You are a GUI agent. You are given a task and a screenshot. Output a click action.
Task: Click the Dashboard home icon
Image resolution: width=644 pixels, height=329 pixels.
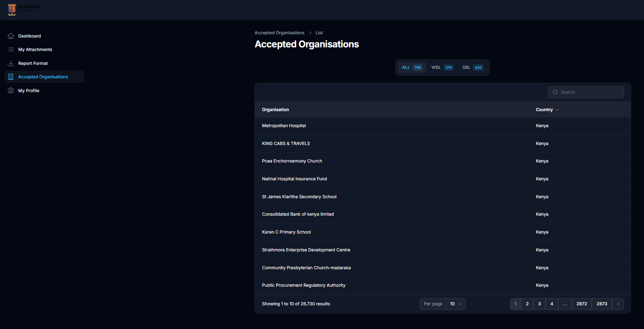pyautogui.click(x=11, y=36)
